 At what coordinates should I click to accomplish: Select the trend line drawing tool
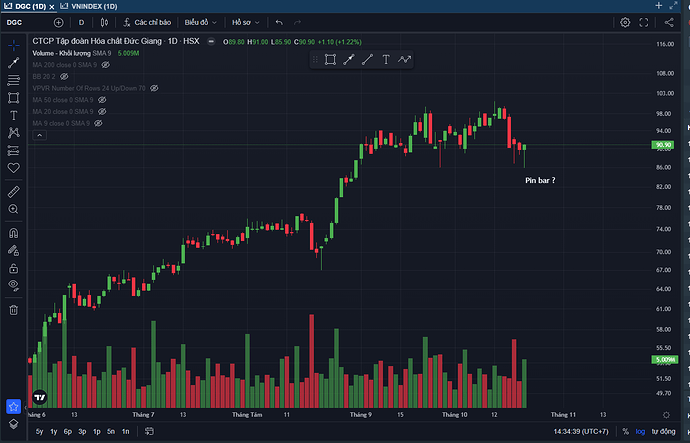(13, 62)
